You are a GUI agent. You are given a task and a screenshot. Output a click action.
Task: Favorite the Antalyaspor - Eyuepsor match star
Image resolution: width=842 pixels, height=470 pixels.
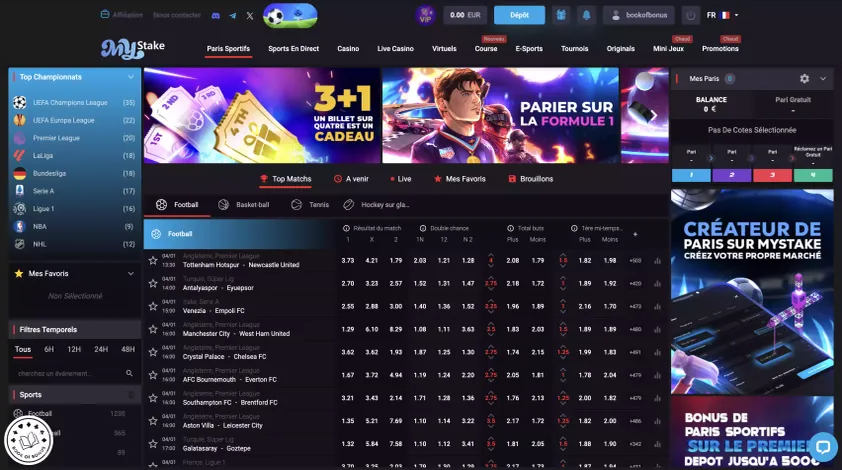[x=153, y=283]
